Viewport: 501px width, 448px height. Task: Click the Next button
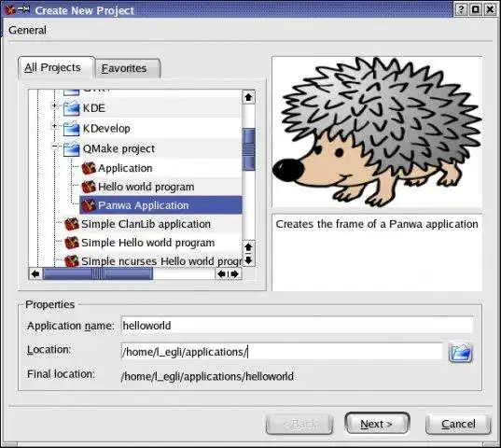tap(377, 424)
